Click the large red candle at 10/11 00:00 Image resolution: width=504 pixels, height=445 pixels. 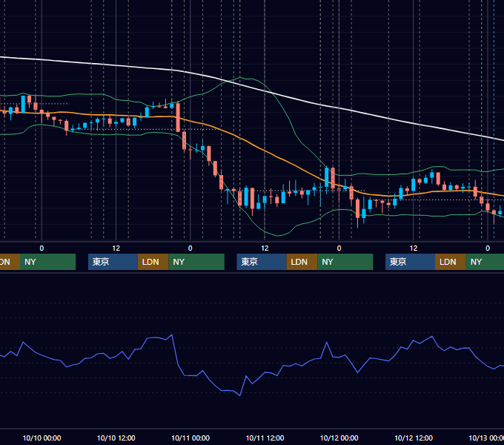click(178, 117)
